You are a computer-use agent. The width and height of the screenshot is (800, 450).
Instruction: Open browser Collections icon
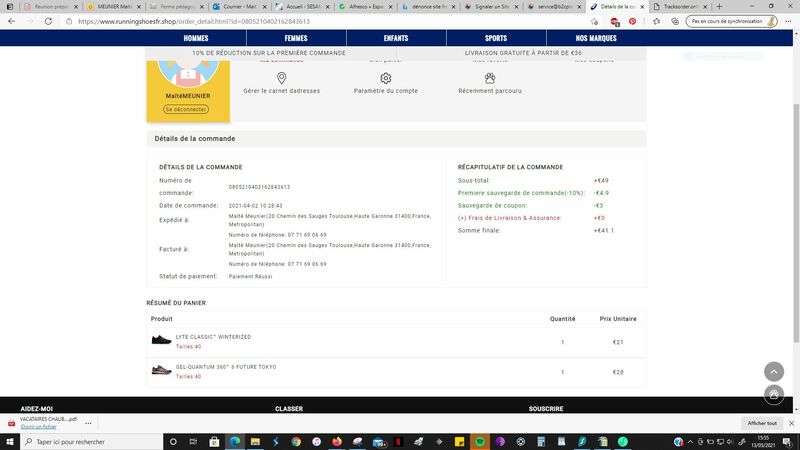coord(675,21)
